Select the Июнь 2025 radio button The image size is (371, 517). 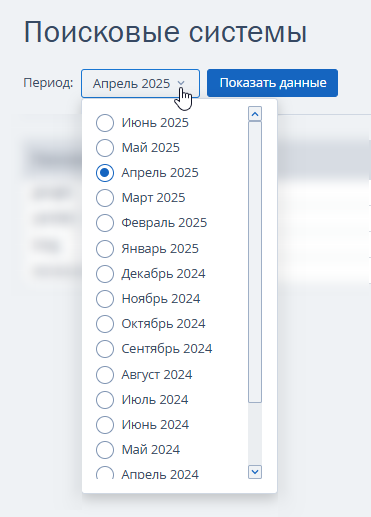tap(105, 123)
